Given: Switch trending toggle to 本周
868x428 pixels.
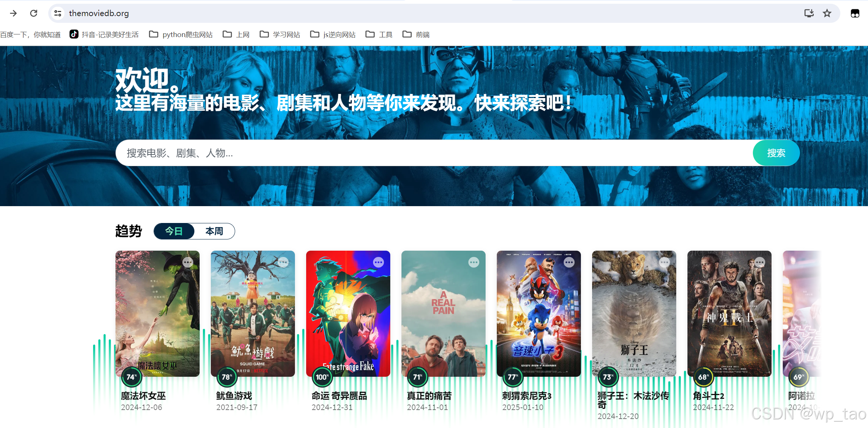Looking at the screenshot, I should (214, 231).
